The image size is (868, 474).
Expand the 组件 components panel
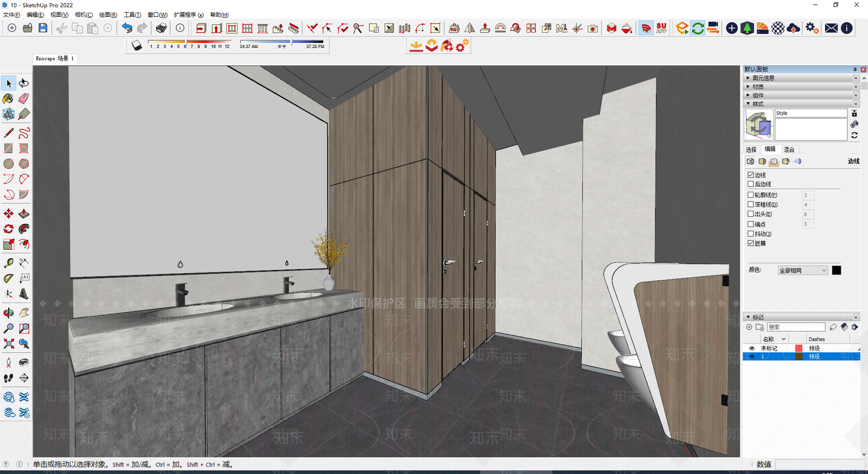(x=801, y=96)
